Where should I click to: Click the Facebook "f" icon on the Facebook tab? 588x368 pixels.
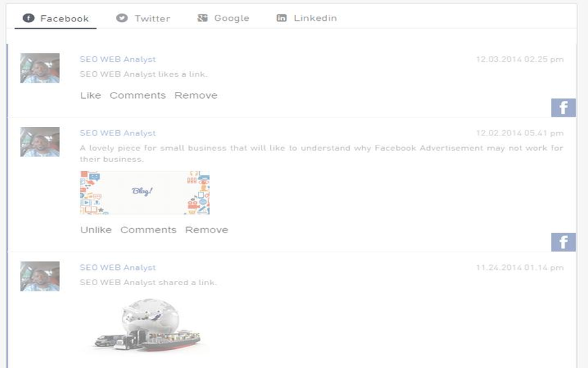28,18
